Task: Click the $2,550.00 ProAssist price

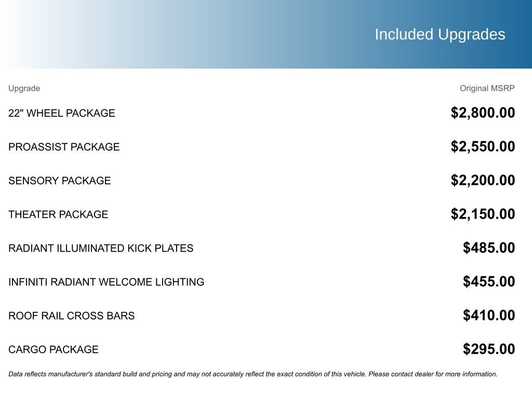Action: [x=483, y=147]
